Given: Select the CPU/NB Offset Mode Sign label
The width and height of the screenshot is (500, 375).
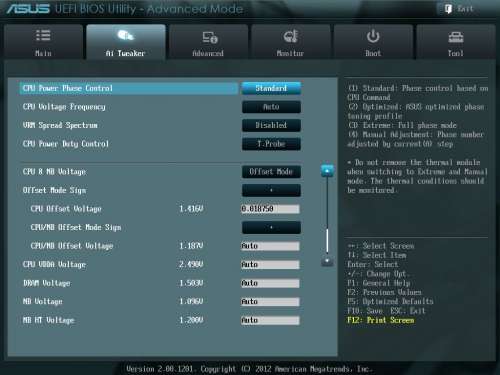Looking at the screenshot, I should point(76,228).
